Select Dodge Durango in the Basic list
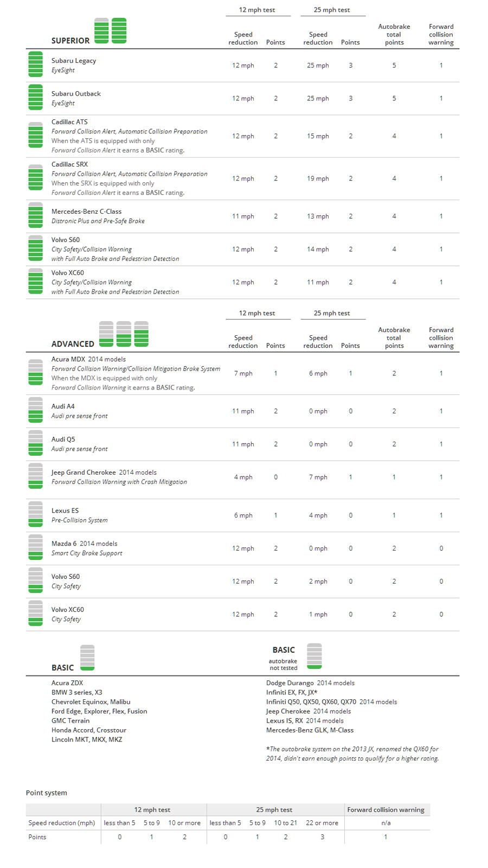488x868 pixels. (290, 683)
